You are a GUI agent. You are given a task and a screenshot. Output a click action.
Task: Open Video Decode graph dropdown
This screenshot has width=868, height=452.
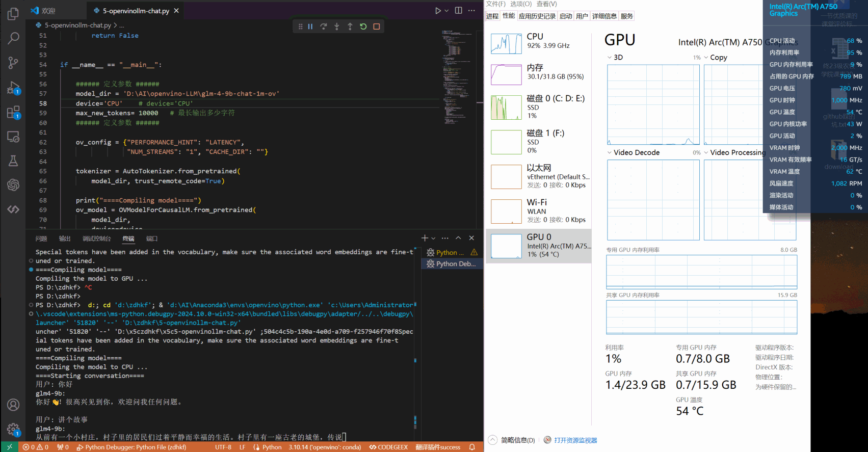(610, 152)
